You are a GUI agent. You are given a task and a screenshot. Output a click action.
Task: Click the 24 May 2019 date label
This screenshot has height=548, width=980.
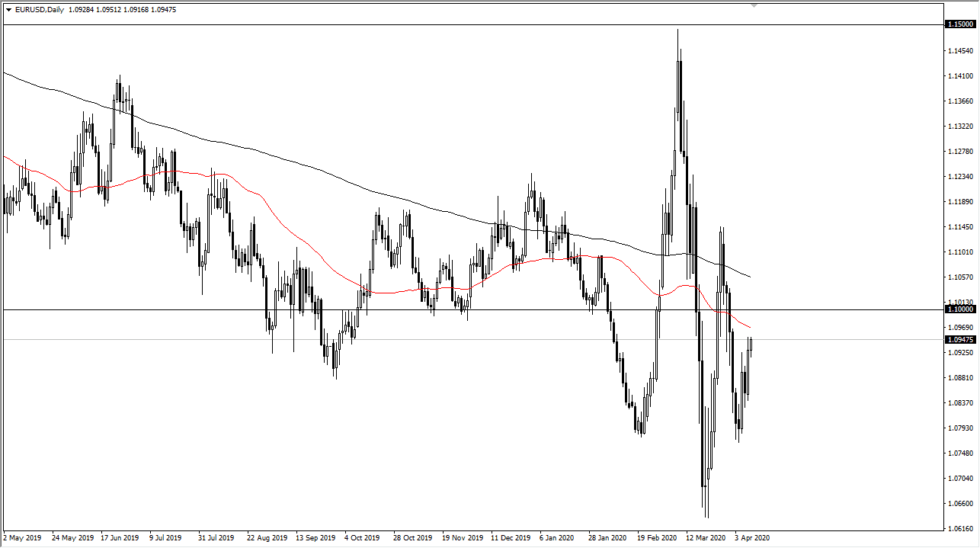[73, 538]
